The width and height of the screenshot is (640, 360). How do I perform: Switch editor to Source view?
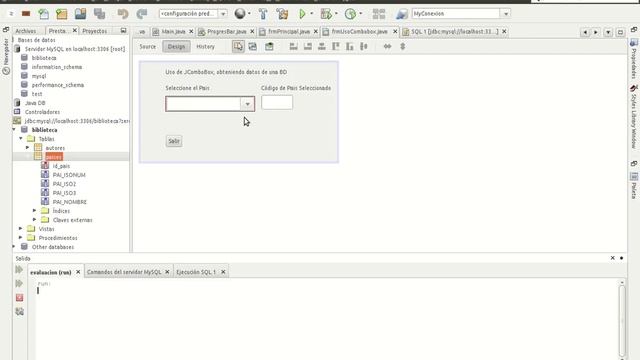pos(147,47)
